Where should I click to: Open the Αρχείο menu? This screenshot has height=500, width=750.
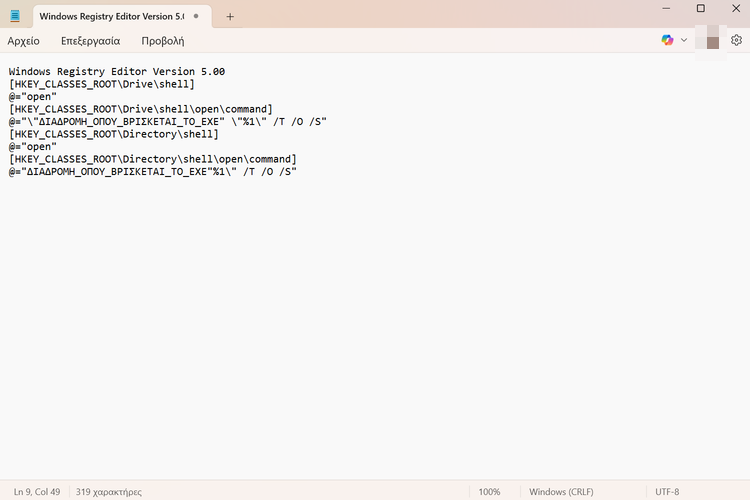tap(23, 41)
